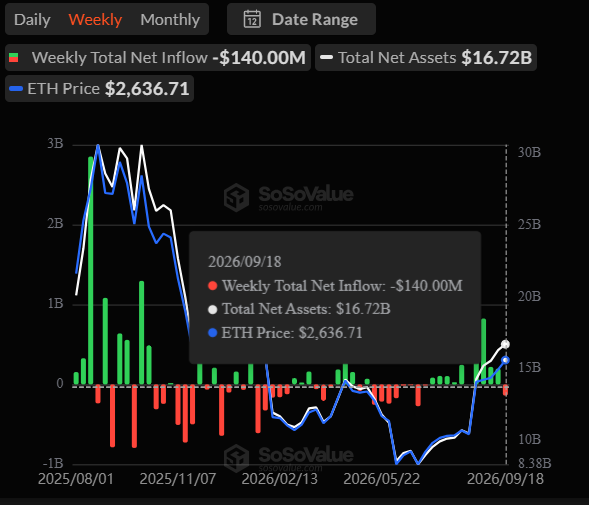Screen dimensions: 589x505
Task: Click the $16.72B value in the legend
Action: (497, 58)
